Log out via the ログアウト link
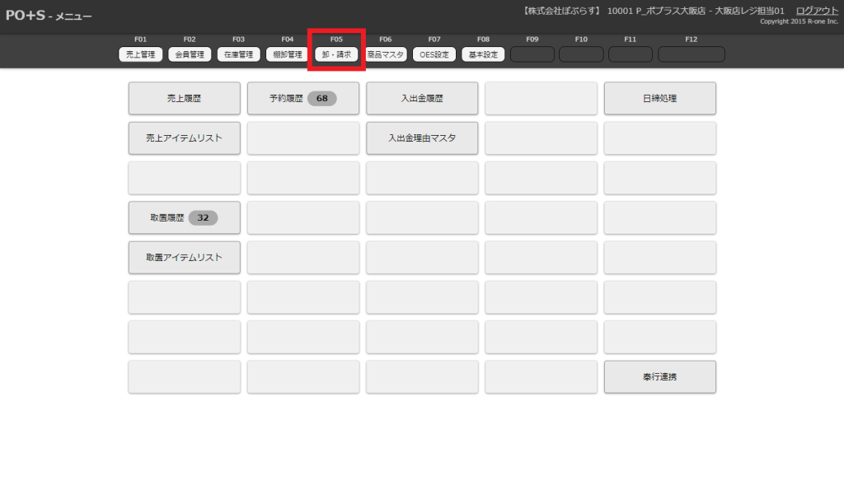This screenshot has height=504, width=844. coord(817,10)
